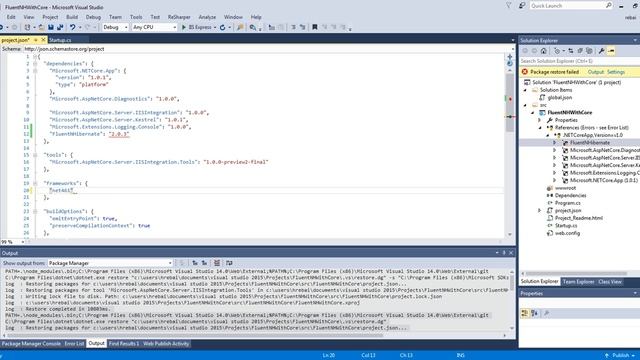Click the Solution Explorer horizontal scrollbar
The width and height of the screenshot is (640, 360).
coord(576,273)
